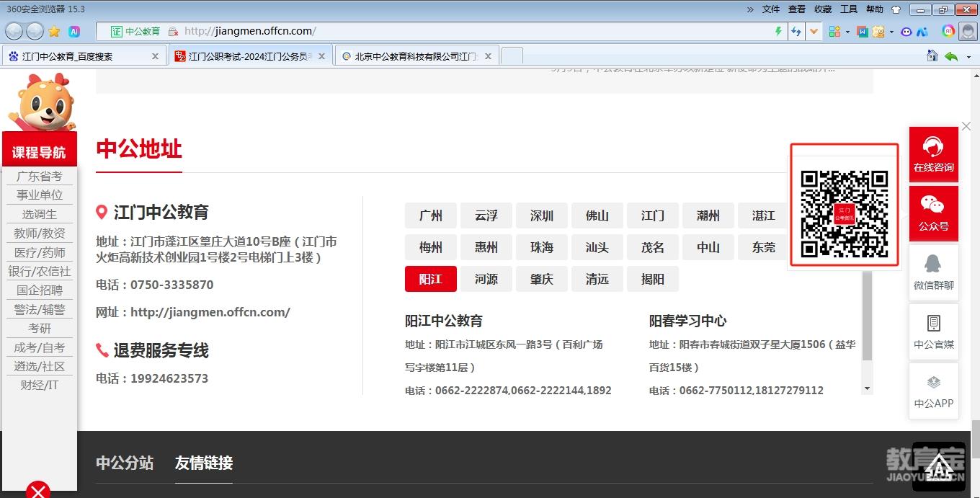Open 教师/教资 in course navigation

(x=40, y=234)
